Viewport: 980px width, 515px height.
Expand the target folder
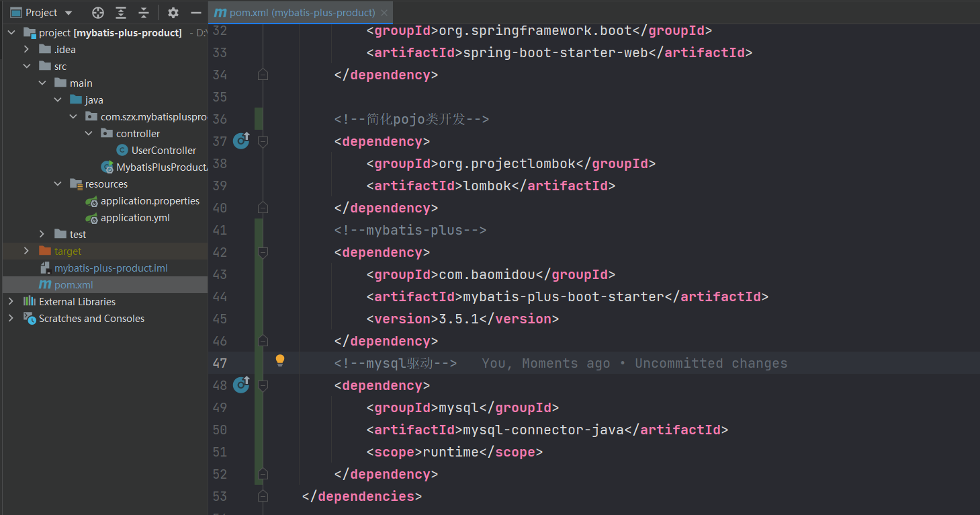[x=26, y=251]
